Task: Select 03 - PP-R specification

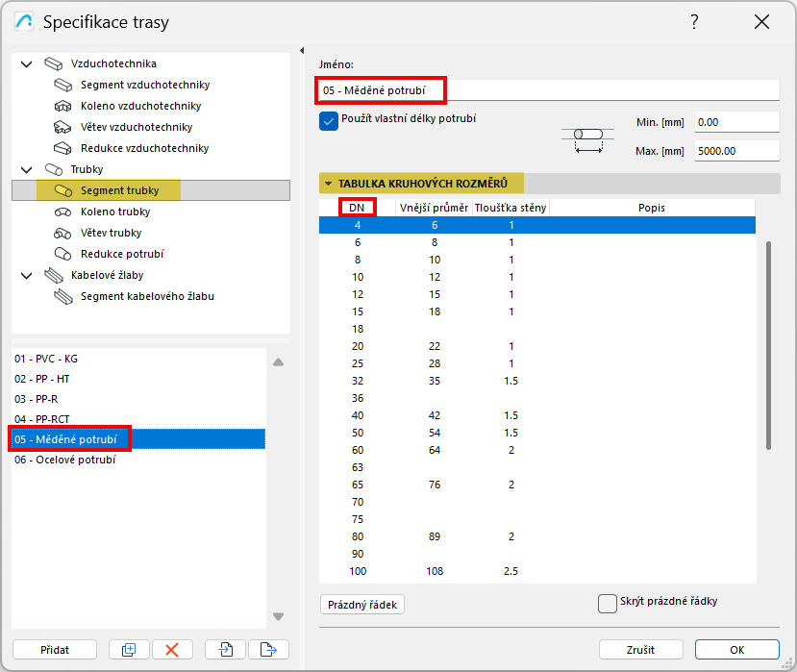Action: (x=138, y=399)
